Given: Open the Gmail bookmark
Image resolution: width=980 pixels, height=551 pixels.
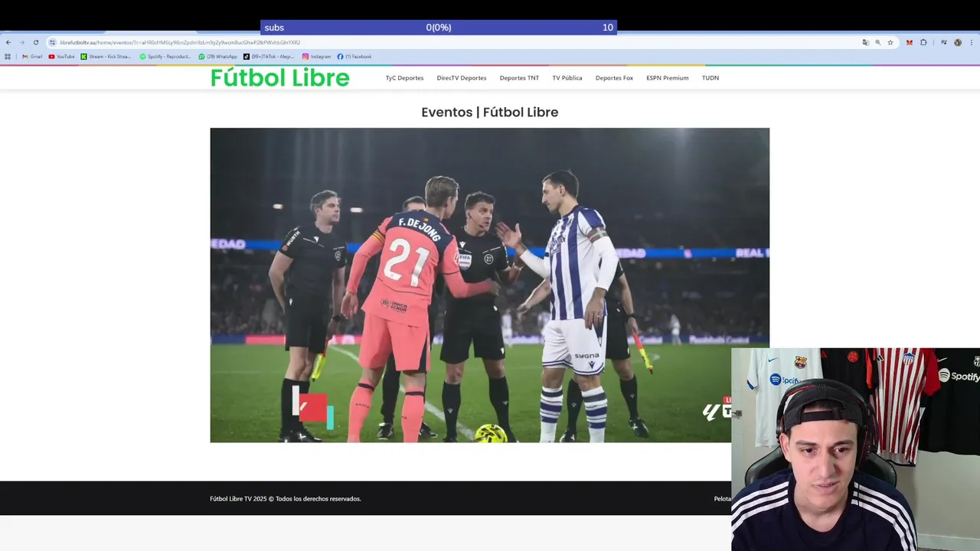Looking at the screenshot, I should (x=32, y=57).
